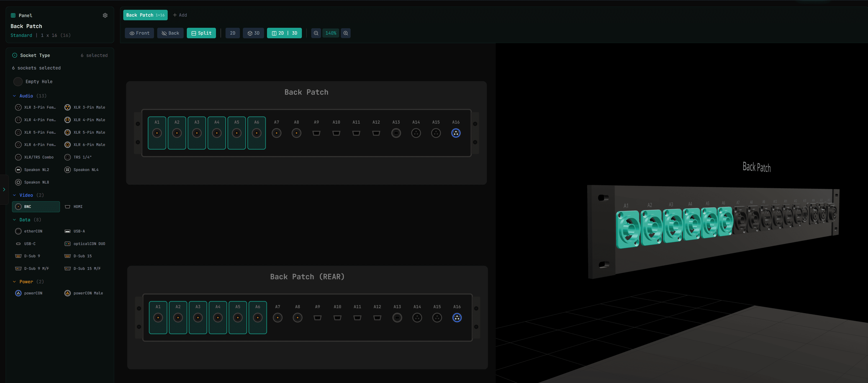Screen dimensions: 868x383
Task: Expand the collapsed left sidebar arrow
Action: click(x=4, y=190)
